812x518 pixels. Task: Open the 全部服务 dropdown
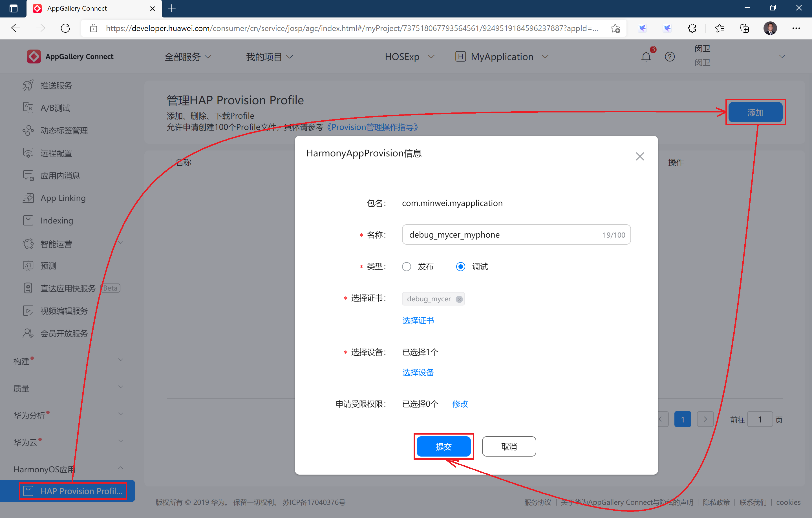[188, 57]
